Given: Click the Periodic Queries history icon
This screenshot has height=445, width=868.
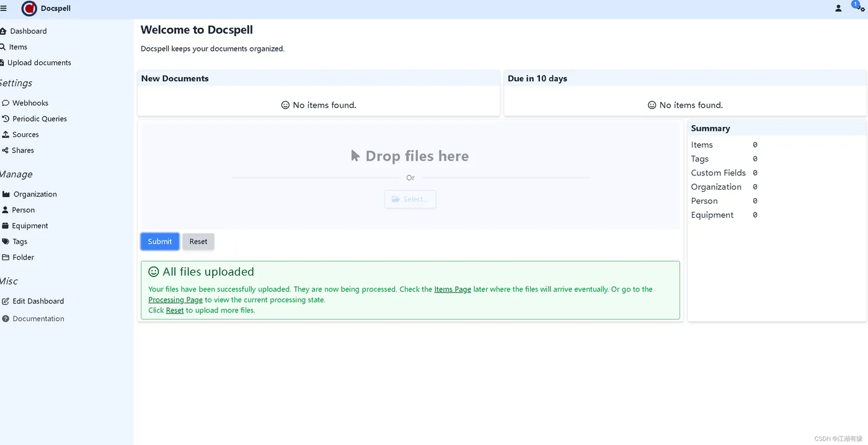Looking at the screenshot, I should pos(6,119).
